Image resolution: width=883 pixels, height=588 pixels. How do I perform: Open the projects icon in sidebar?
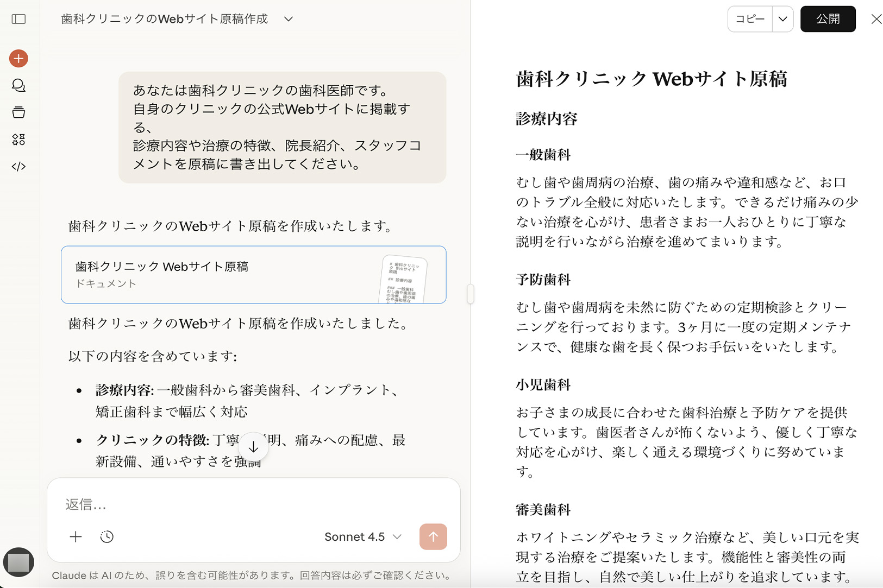[x=18, y=112]
